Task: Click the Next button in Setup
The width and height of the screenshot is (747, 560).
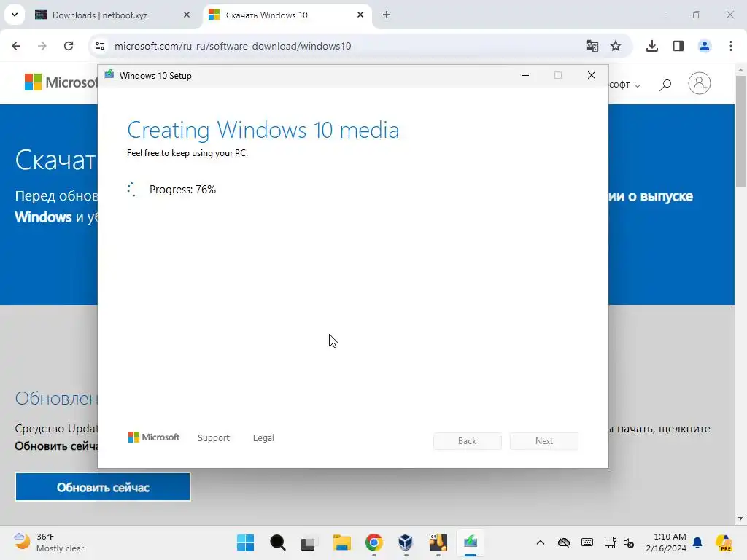Action: (544, 441)
